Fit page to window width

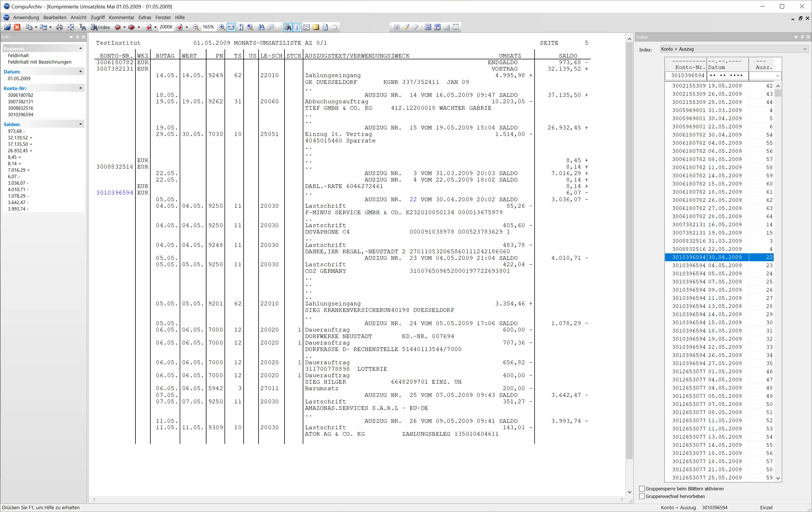click(231, 27)
